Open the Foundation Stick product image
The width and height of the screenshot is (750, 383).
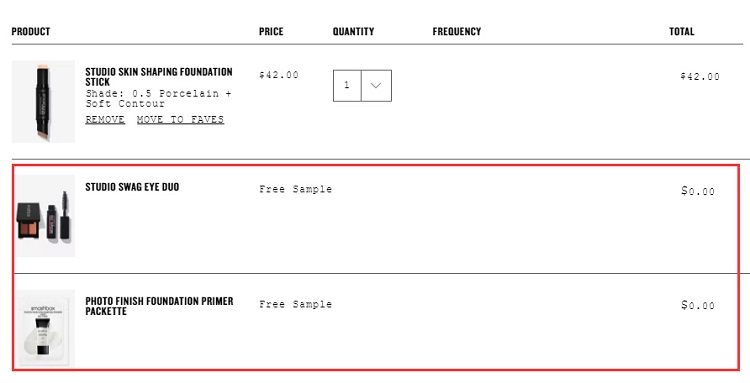tap(44, 101)
